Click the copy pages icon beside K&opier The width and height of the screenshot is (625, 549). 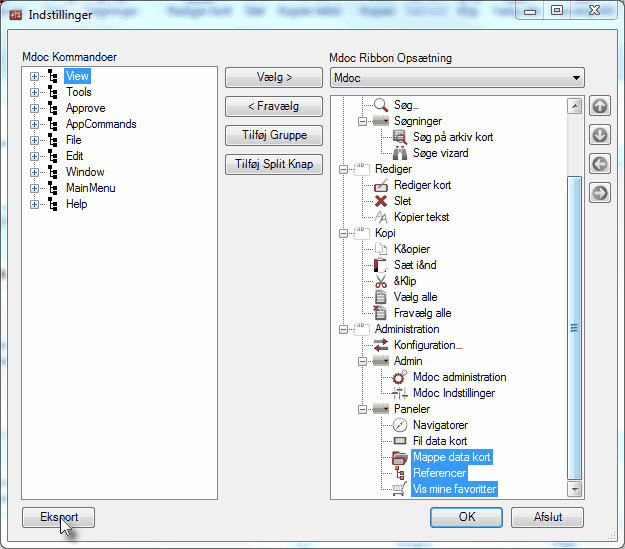coord(381,249)
